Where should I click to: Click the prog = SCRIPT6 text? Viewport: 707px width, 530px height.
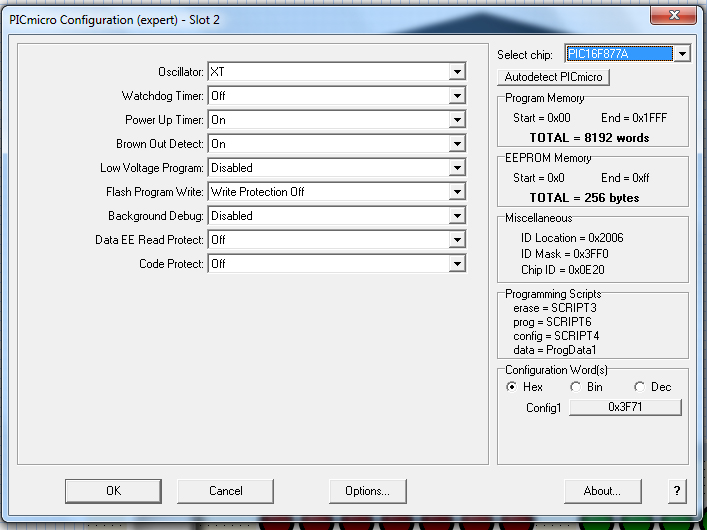[552, 322]
